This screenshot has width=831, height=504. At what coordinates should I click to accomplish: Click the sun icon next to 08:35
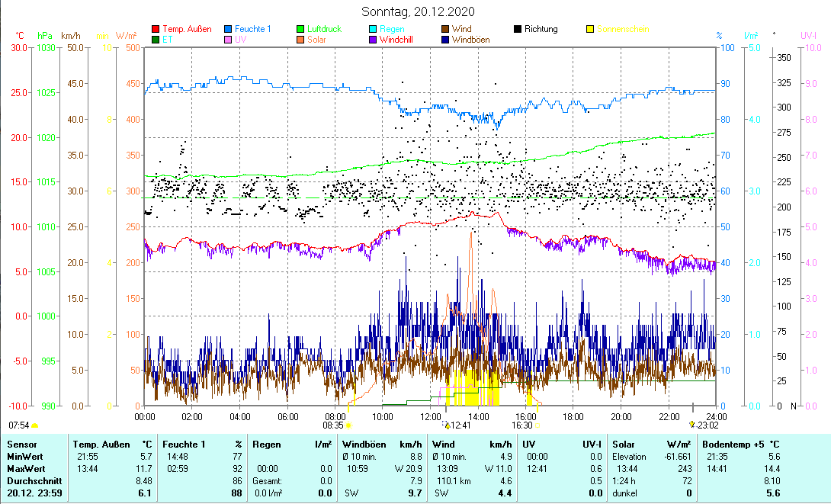(x=349, y=425)
